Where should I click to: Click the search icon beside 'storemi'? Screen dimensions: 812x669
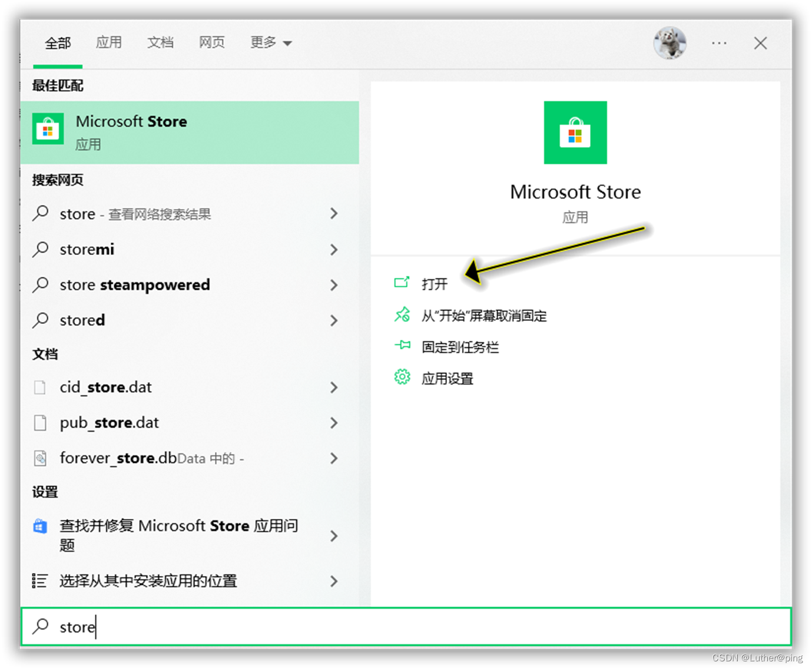click(41, 249)
